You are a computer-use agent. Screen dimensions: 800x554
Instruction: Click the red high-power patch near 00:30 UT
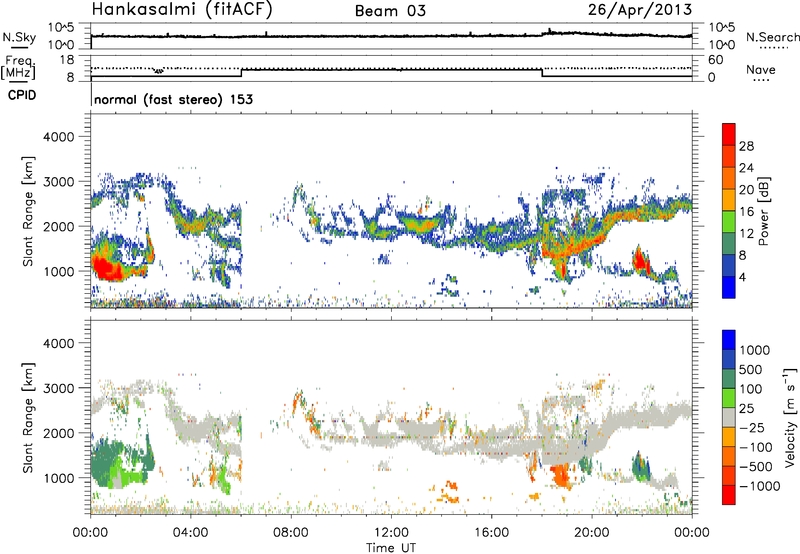106,268
